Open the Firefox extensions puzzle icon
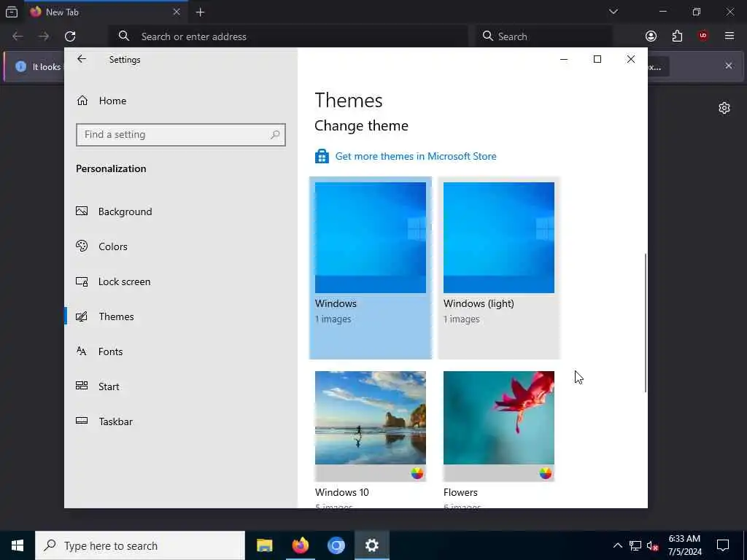The height and width of the screenshot is (560, 747). tap(677, 36)
